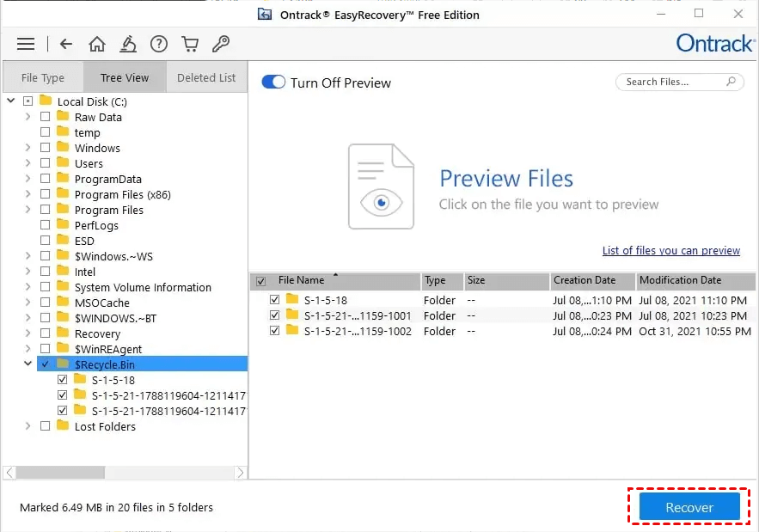This screenshot has width=759, height=532.
Task: Select the $WINDOWS.~BT tree item
Action: [115, 318]
